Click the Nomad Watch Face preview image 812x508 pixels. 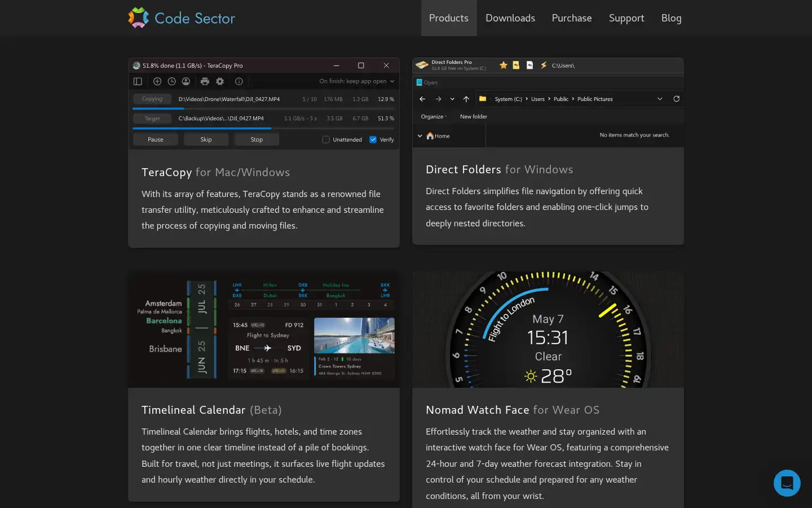548,330
